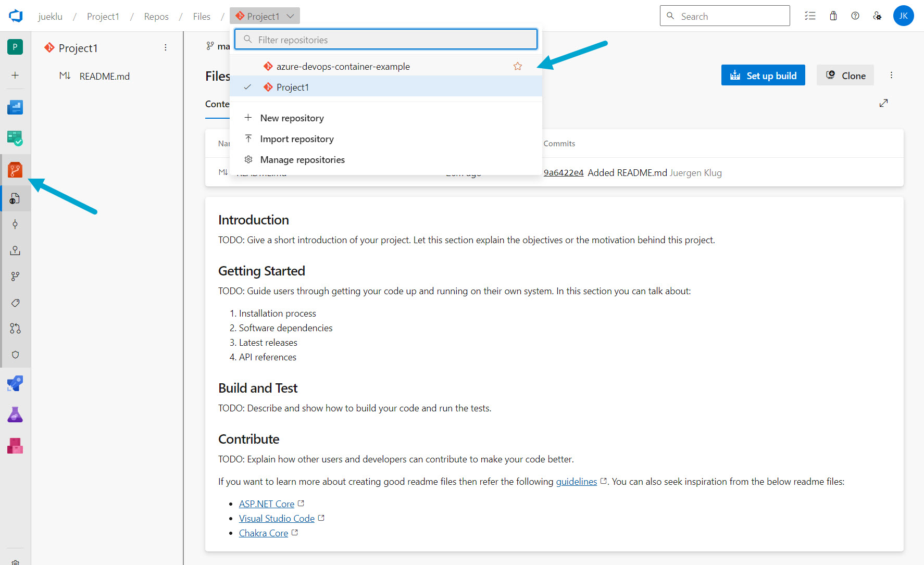Open more options next to Clone

point(891,76)
